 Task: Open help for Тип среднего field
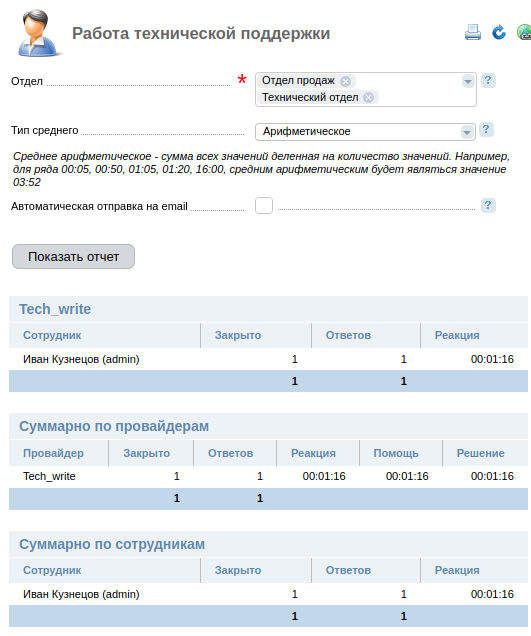tap(486, 130)
